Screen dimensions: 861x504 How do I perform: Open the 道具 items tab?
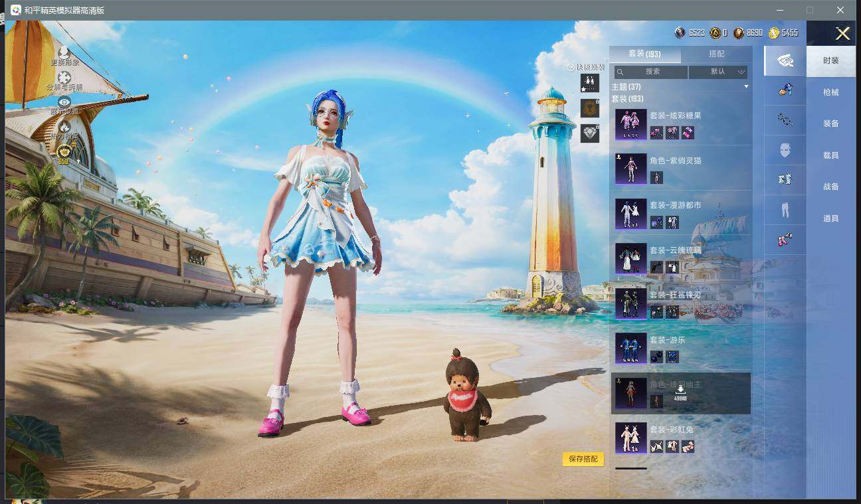point(831,218)
